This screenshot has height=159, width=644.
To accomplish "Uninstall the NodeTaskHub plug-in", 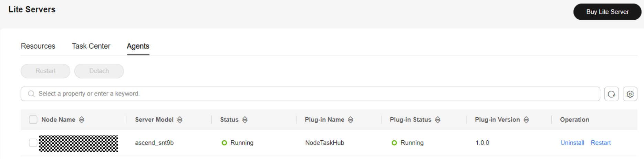I will (x=572, y=143).
